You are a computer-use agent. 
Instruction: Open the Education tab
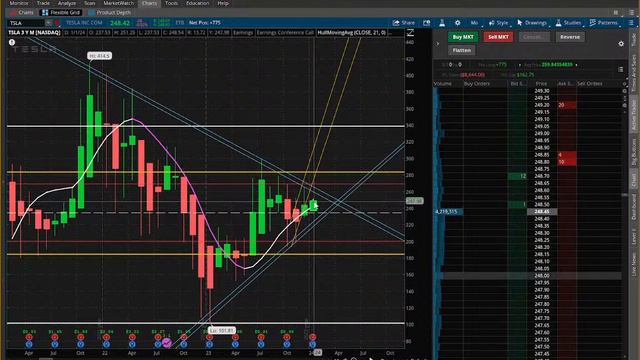(198, 3)
